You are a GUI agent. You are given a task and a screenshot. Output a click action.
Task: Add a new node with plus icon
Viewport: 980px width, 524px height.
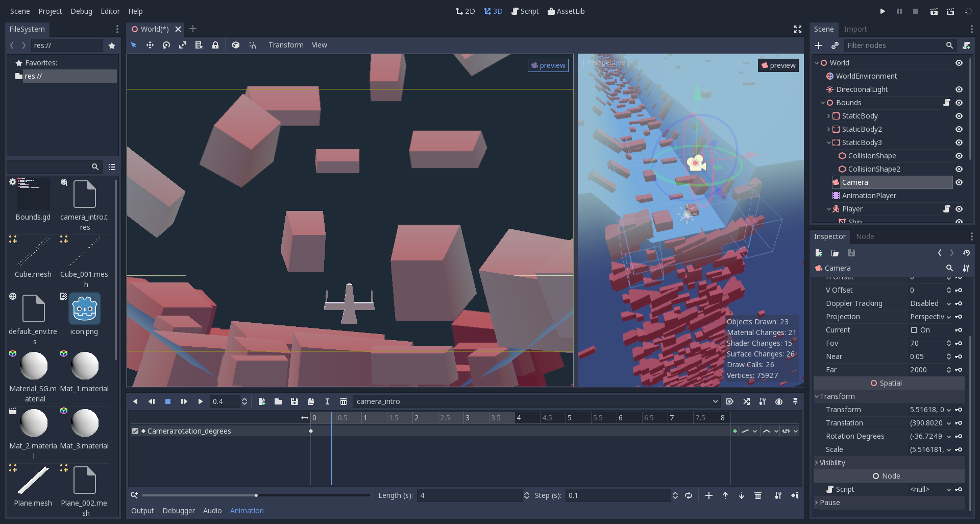coord(819,45)
